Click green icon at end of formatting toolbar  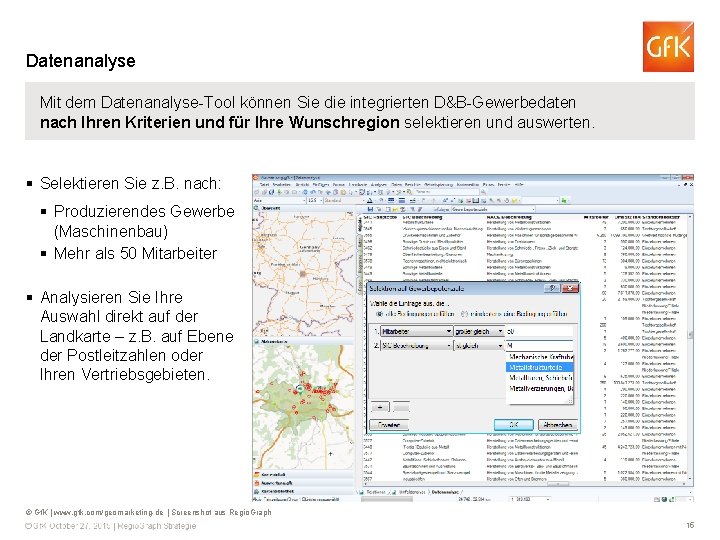pos(564,201)
